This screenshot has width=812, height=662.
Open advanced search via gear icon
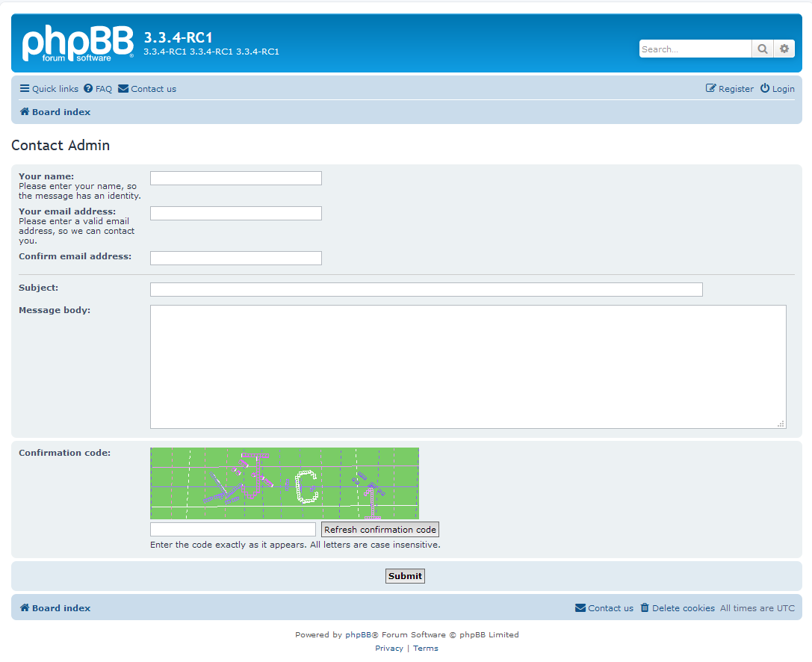[x=784, y=49]
